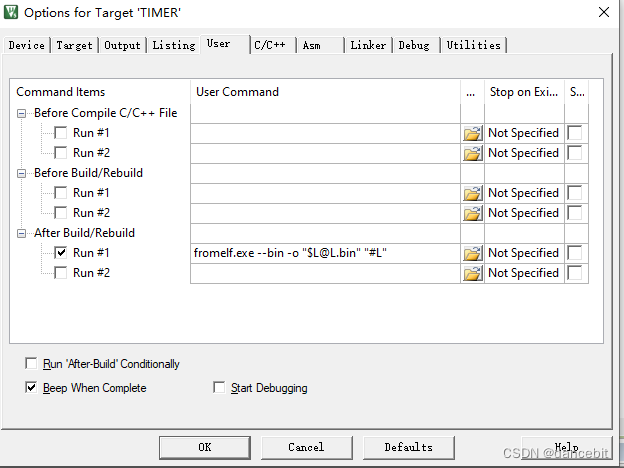Click command field for Before Compile Run #1
Viewport: 624px width, 468px height.
[x=325, y=133]
